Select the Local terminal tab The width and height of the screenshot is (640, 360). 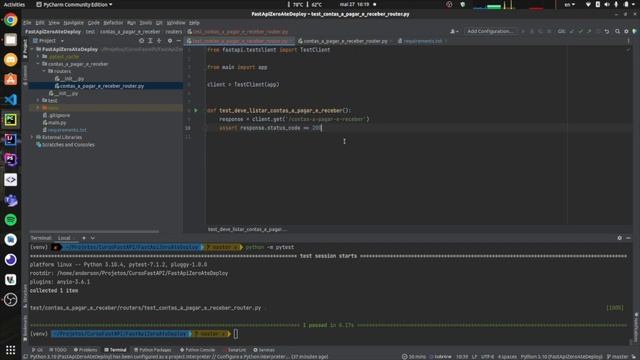(64, 238)
